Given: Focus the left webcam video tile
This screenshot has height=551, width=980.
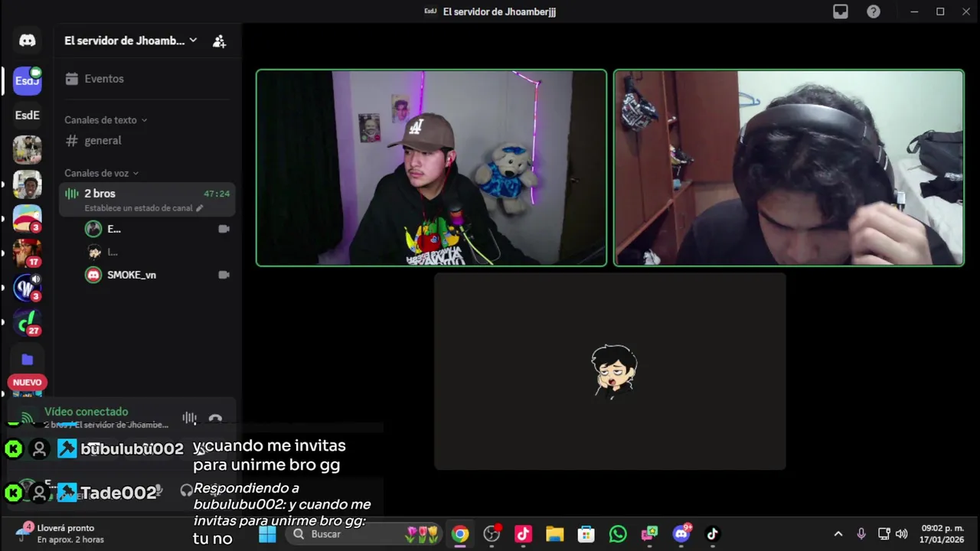Looking at the screenshot, I should click(x=431, y=168).
